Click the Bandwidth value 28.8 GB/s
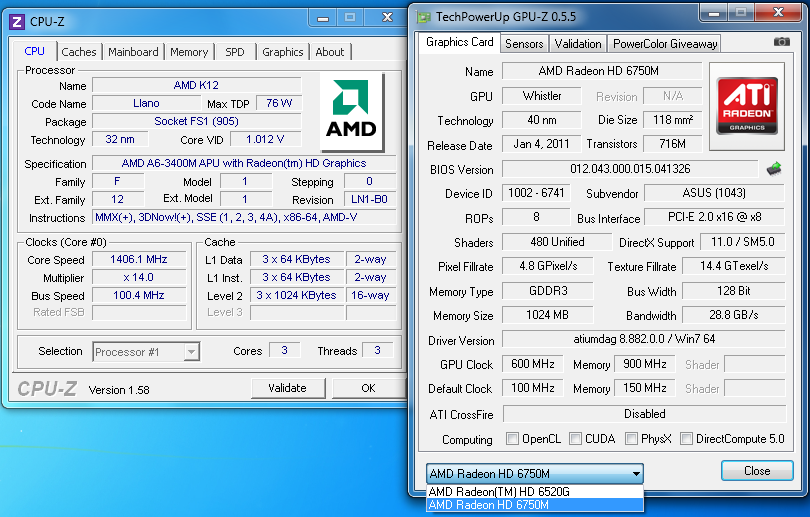Screen dimensions: 810x517 point(734,315)
